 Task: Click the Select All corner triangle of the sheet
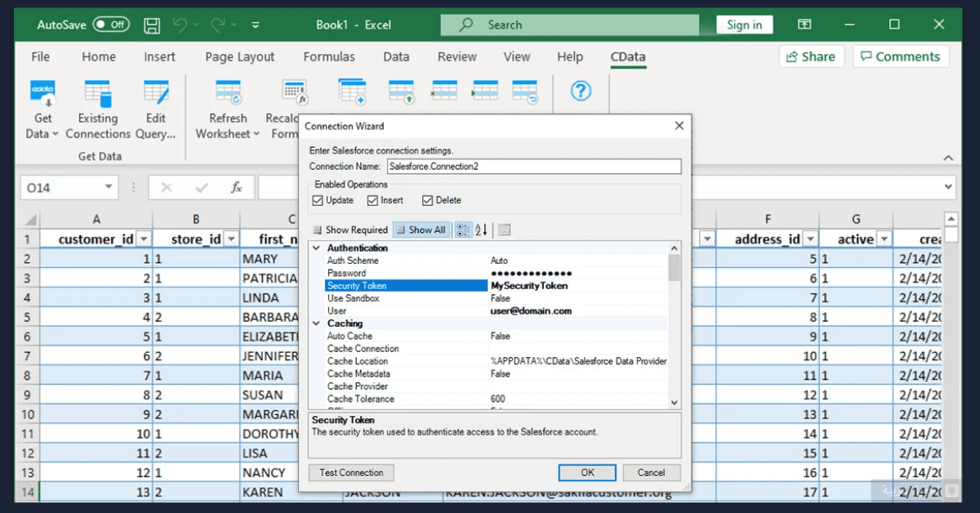(30, 220)
